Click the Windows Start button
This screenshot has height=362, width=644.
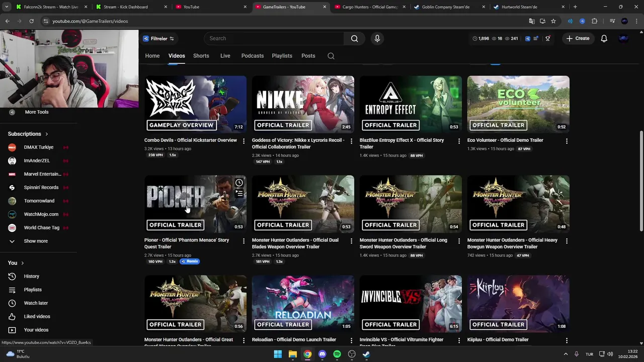[278, 354]
